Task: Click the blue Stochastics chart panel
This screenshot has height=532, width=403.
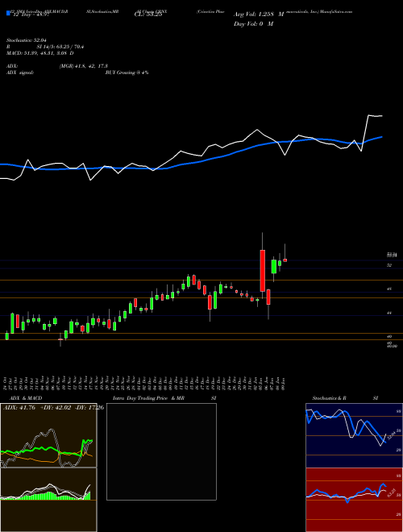Action: (x=354, y=435)
